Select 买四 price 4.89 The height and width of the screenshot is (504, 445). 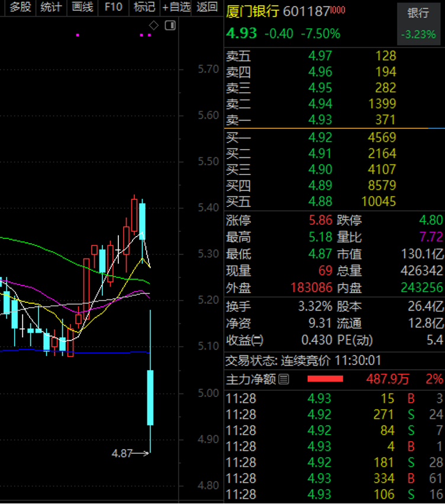320,186
